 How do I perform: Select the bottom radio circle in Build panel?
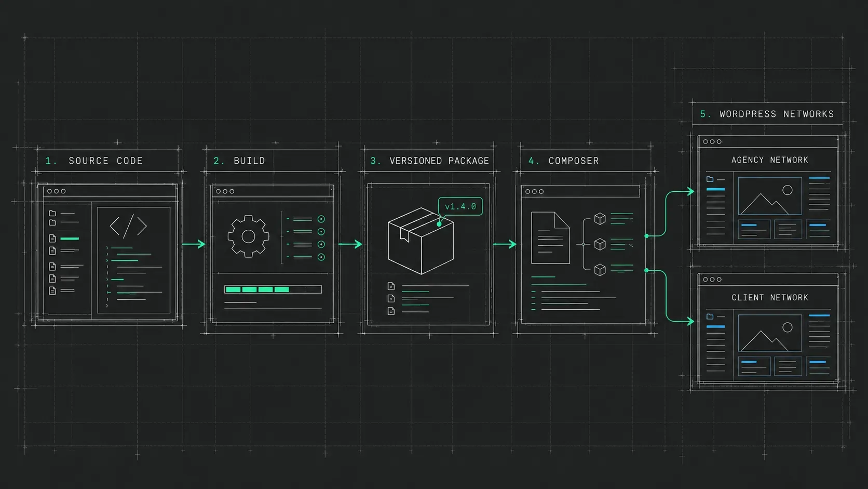(x=321, y=257)
